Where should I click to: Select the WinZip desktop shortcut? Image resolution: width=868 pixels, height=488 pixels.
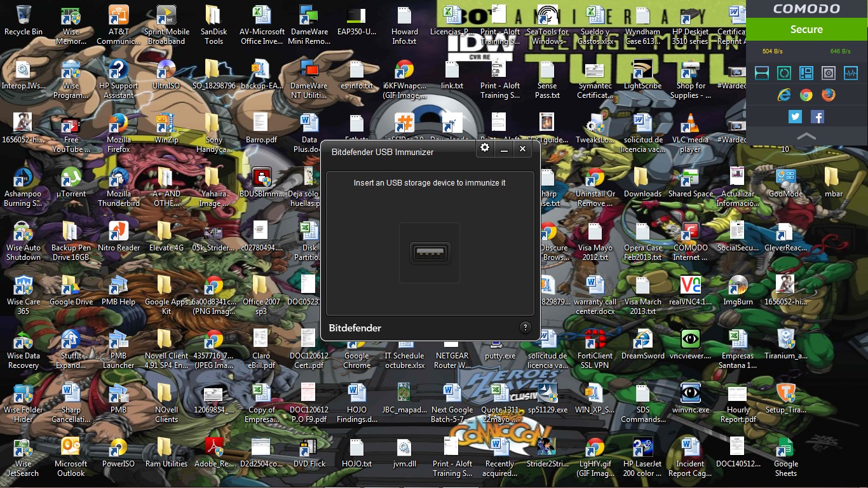click(x=166, y=128)
